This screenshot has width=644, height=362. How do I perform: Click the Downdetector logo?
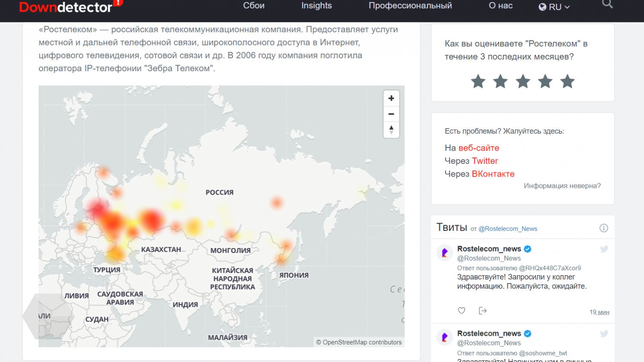pyautogui.click(x=71, y=6)
